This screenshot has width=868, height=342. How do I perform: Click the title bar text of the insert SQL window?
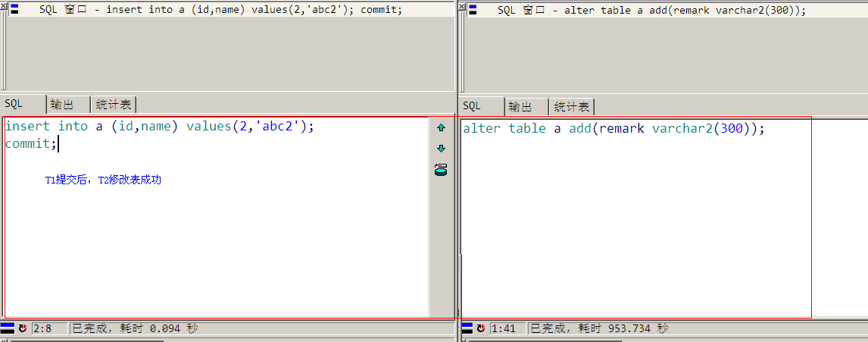click(221, 10)
